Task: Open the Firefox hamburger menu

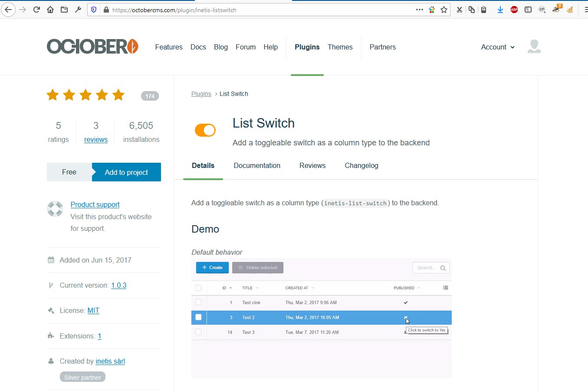Action: coord(585,10)
